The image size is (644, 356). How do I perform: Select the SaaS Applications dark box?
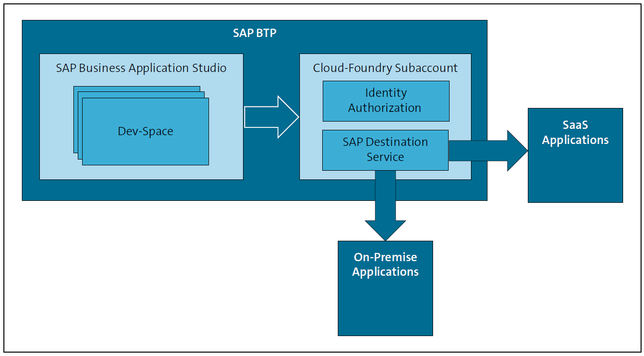click(575, 155)
